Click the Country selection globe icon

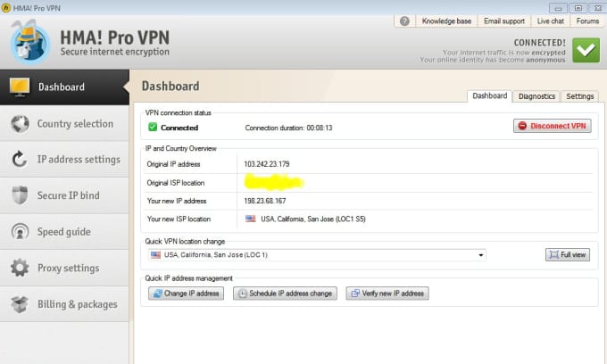(20, 124)
